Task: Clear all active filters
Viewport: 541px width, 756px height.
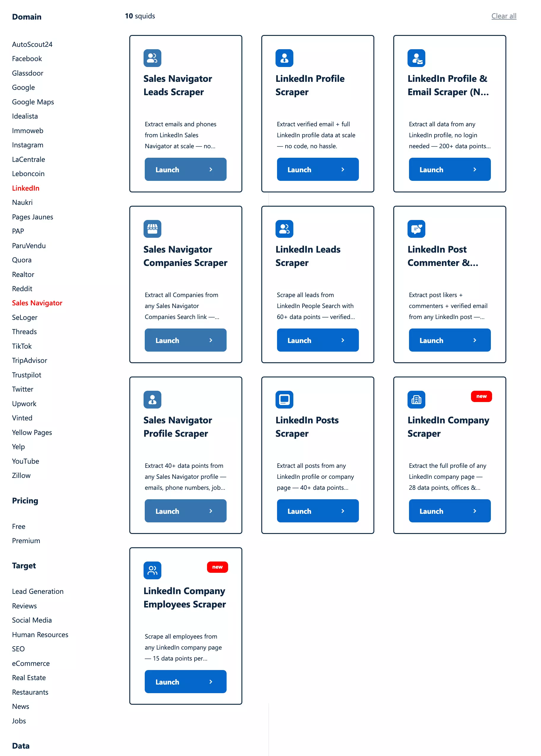Action: tap(504, 16)
